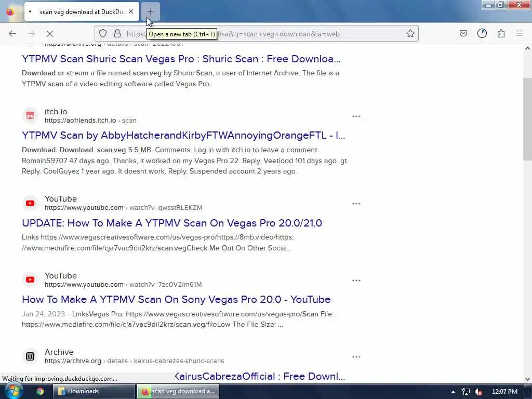Open YTPMV Scan Shuric Scan Vegas Pro link
This screenshot has height=399, width=532.
[181, 59]
